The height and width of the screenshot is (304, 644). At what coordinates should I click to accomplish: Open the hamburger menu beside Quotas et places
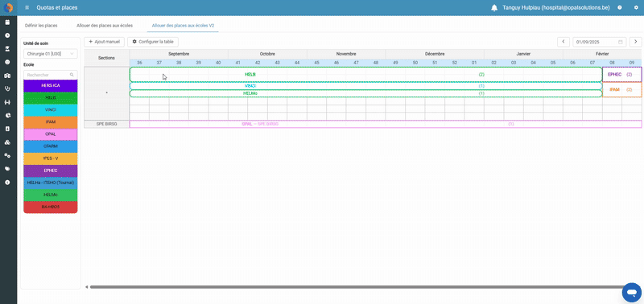27,8
